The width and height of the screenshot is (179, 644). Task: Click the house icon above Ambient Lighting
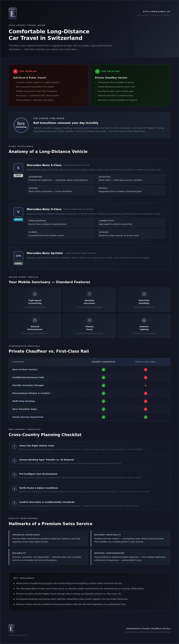coord(144,320)
